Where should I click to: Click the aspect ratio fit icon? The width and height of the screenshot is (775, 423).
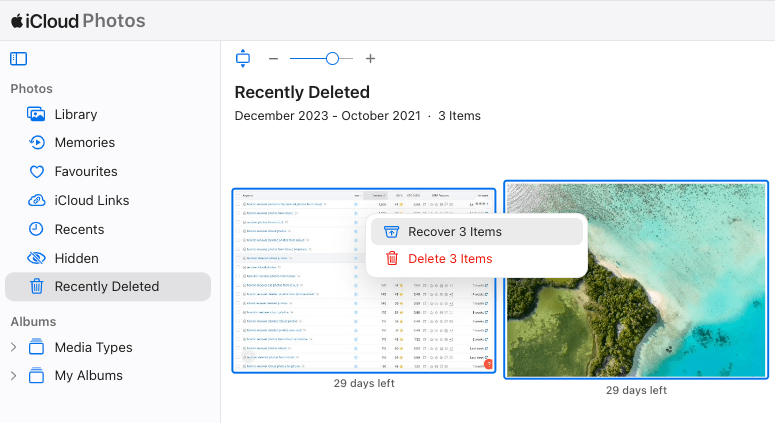coord(243,58)
